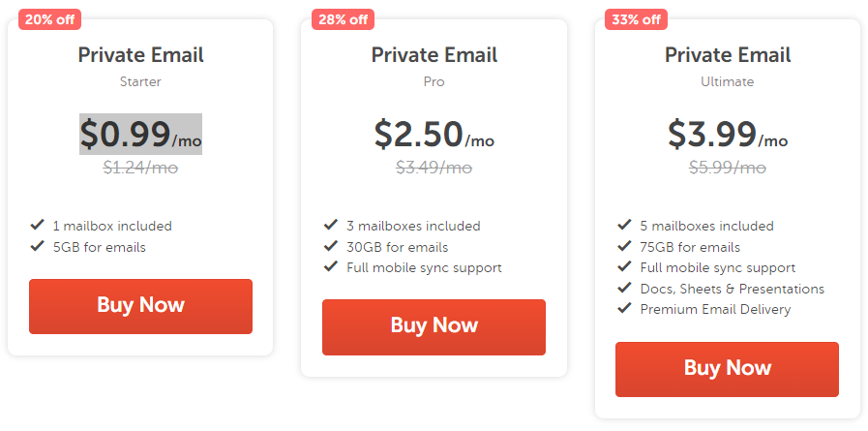Click checkmark beside 5GB for emails
Image resolution: width=868 pixels, height=431 pixels.
38,247
